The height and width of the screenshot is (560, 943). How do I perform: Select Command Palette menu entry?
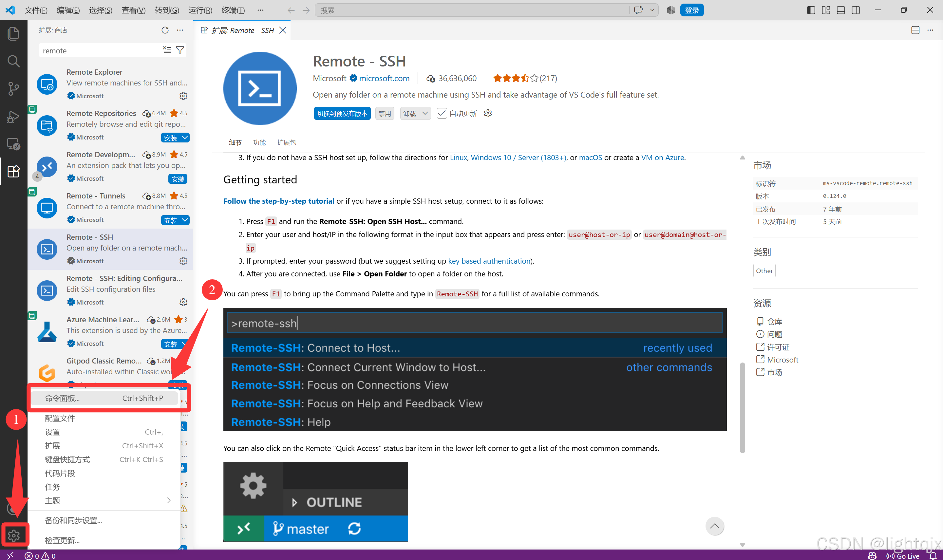pos(104,398)
